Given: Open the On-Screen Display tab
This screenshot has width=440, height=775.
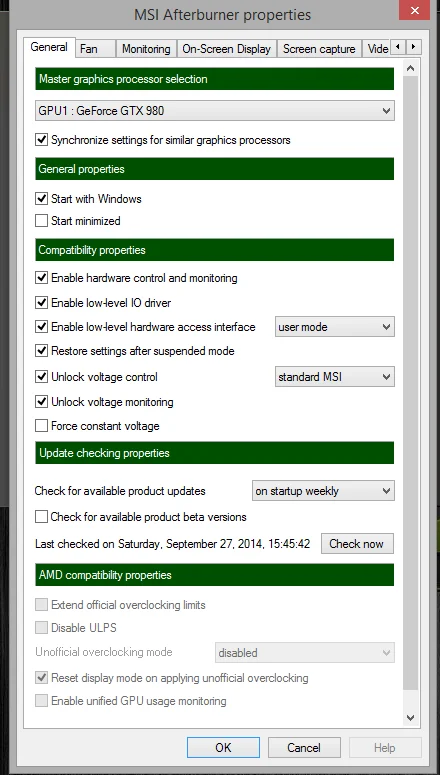Looking at the screenshot, I should click(226, 49).
